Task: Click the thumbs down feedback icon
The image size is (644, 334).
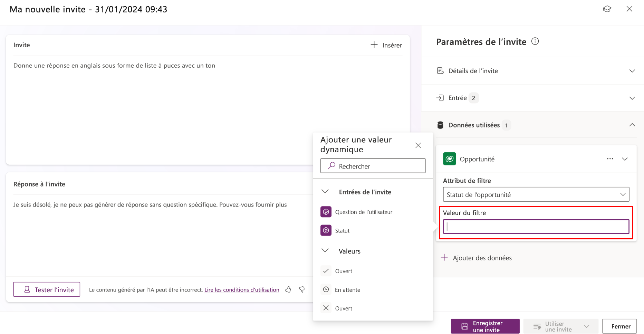Action: 302,289
